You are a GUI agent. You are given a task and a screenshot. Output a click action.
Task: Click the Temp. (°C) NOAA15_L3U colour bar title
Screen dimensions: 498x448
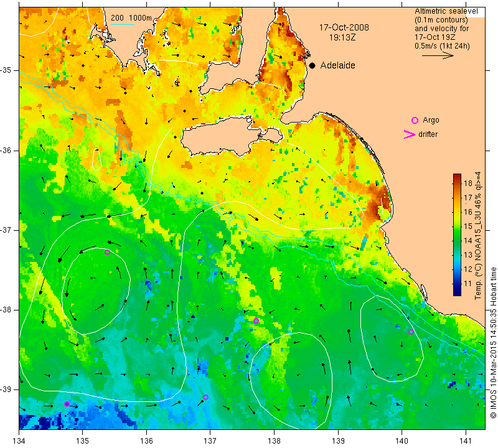coord(478,235)
